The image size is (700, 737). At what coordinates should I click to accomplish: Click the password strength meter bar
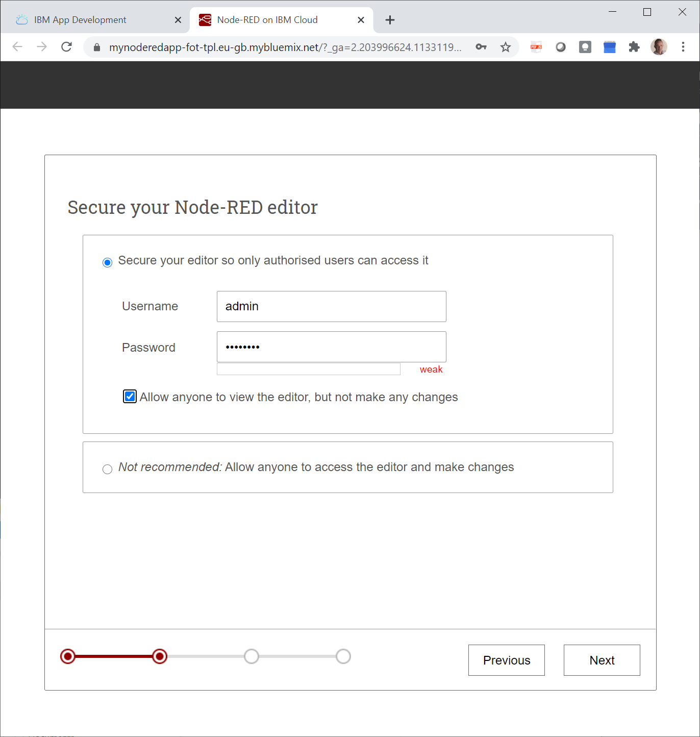(x=309, y=369)
